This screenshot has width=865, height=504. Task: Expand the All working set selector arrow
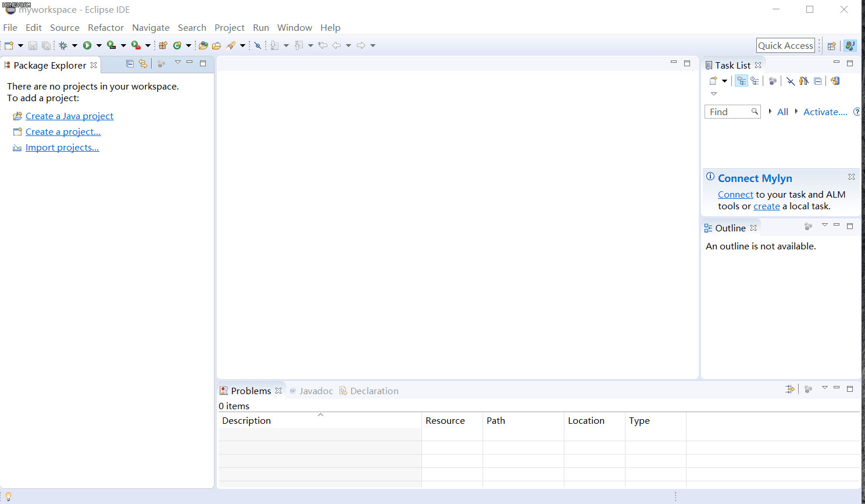tap(770, 111)
